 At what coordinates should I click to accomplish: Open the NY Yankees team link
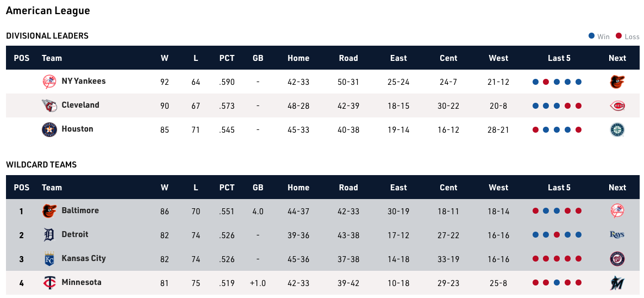coord(84,81)
